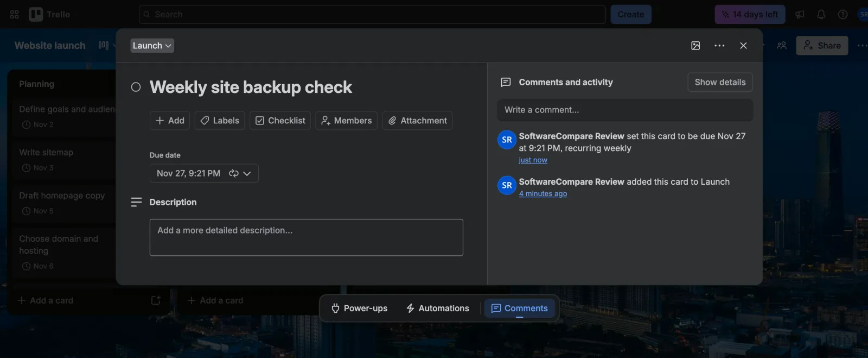Open Members on the card

(x=346, y=121)
